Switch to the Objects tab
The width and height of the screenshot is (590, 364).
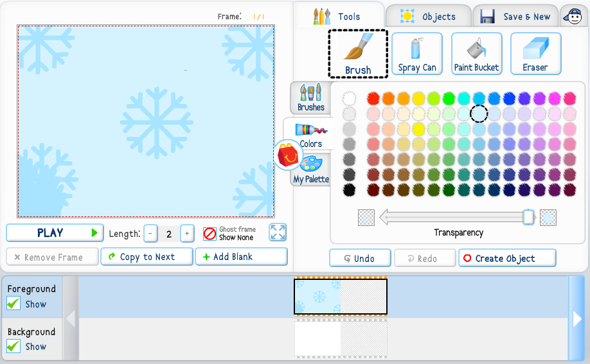pos(428,17)
